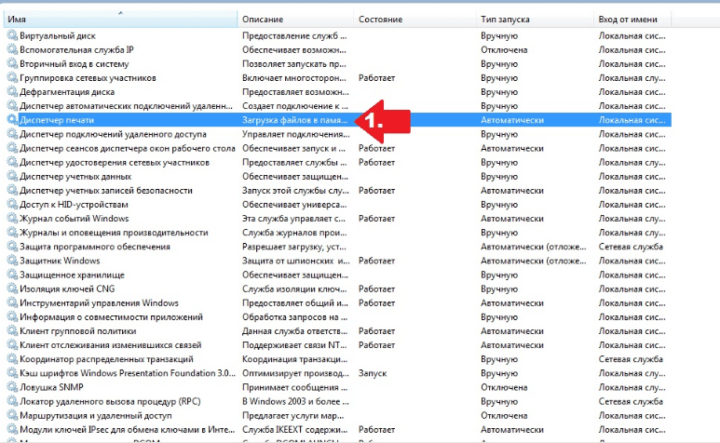Image resolution: width=720 pixels, height=443 pixels.
Task: Click the Журнал событий Windows gear icon
Action: coord(12,218)
